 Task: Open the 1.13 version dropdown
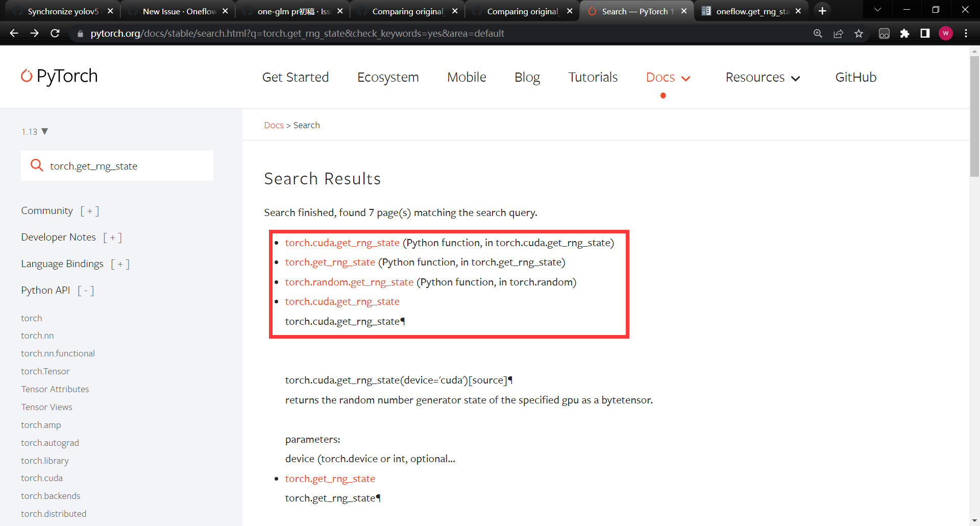tap(35, 131)
